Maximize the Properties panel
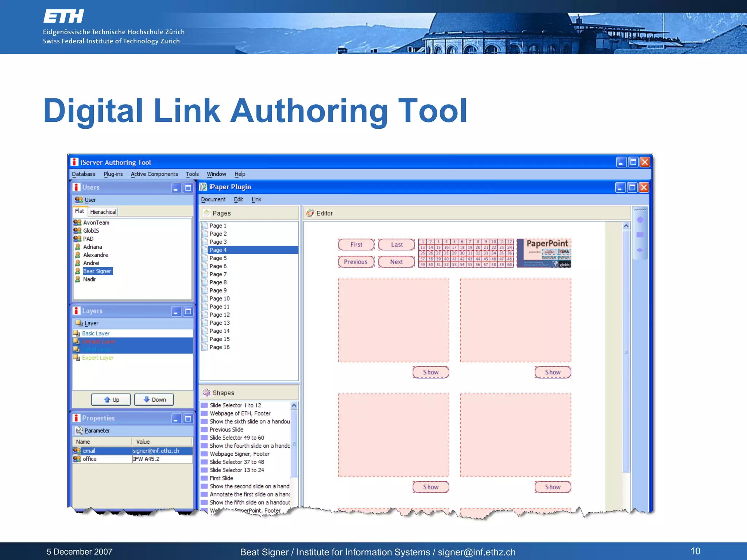This screenshot has width=747, height=560. click(x=188, y=419)
